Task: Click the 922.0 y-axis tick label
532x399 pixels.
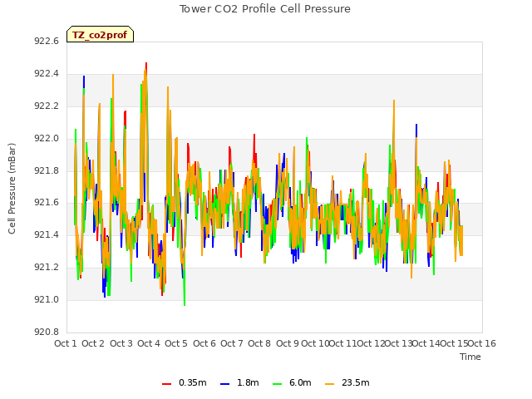Action: [x=47, y=139]
